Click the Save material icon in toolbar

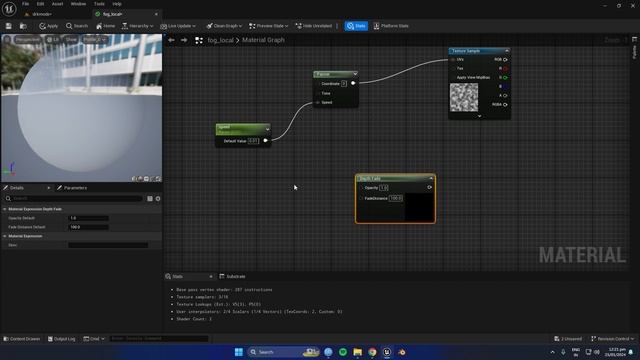9,26
